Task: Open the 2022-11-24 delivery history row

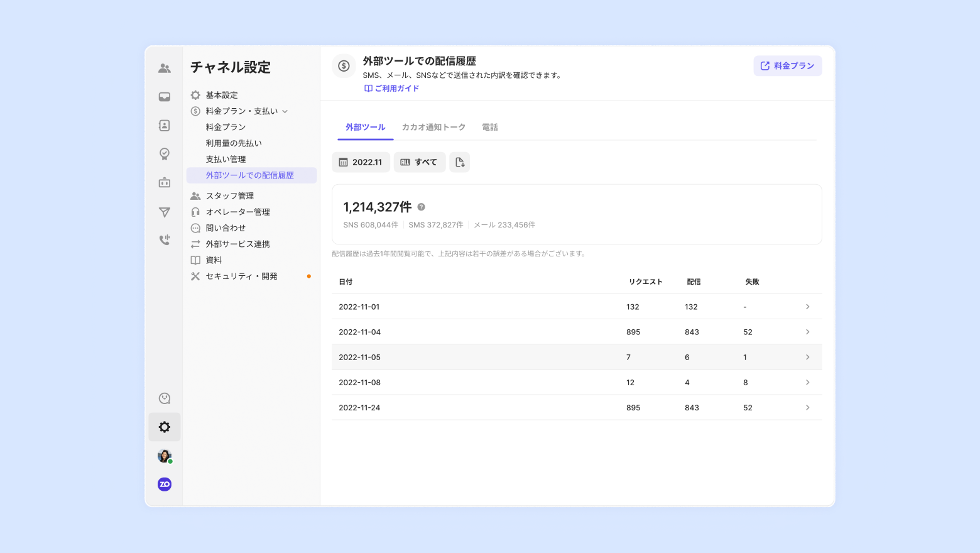Action: click(576, 407)
